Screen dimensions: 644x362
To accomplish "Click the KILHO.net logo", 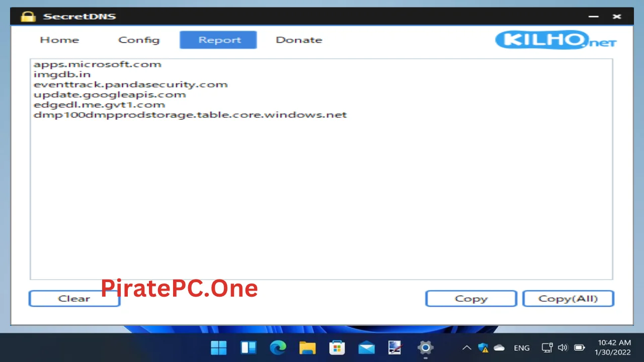I will 555,40.
